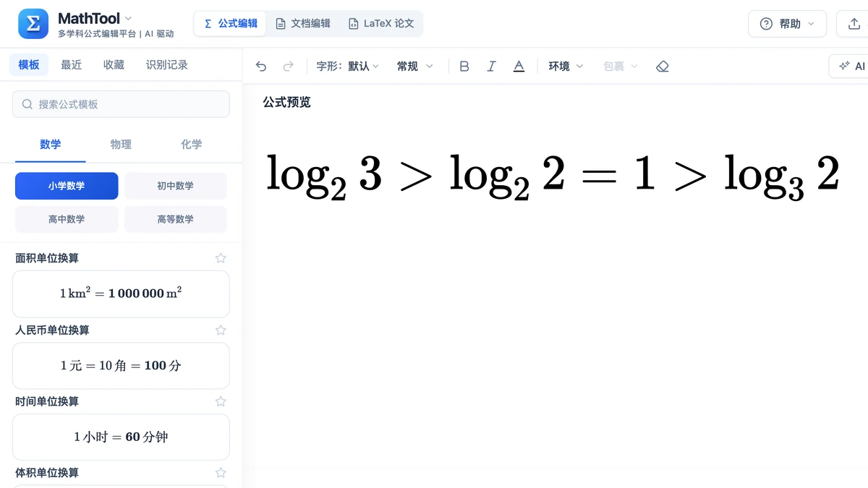Select the 识别记录 sidebar tab
The image size is (868, 488).
click(167, 65)
